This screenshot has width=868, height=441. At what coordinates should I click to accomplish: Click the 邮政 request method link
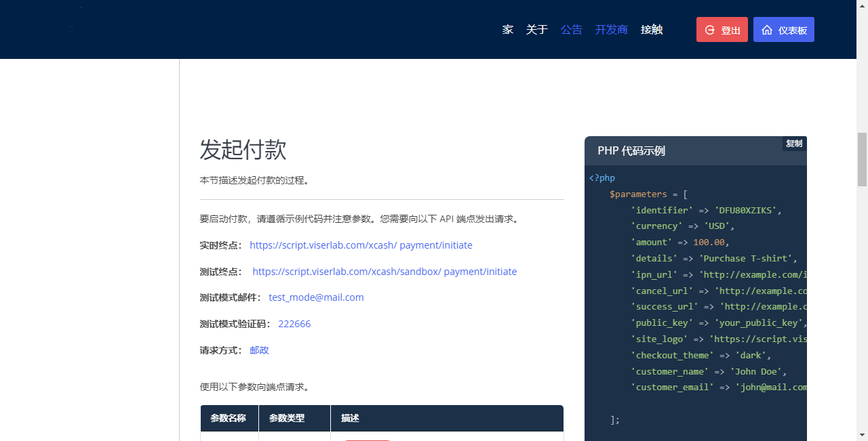(x=259, y=350)
